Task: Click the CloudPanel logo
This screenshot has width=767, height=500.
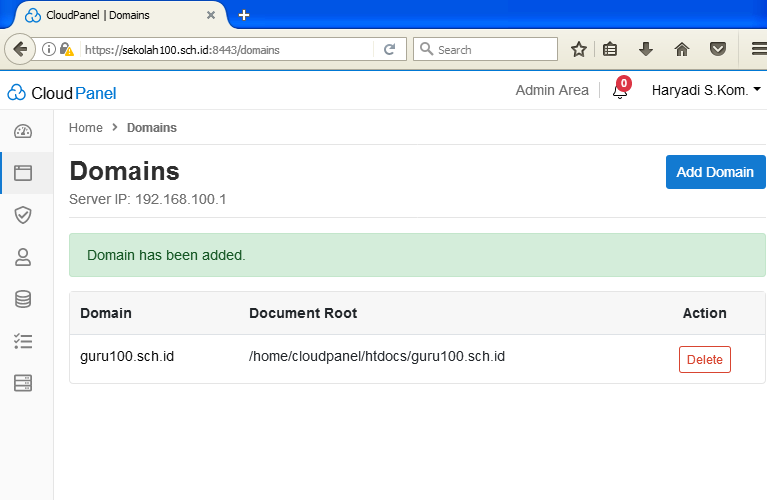Action: [62, 93]
